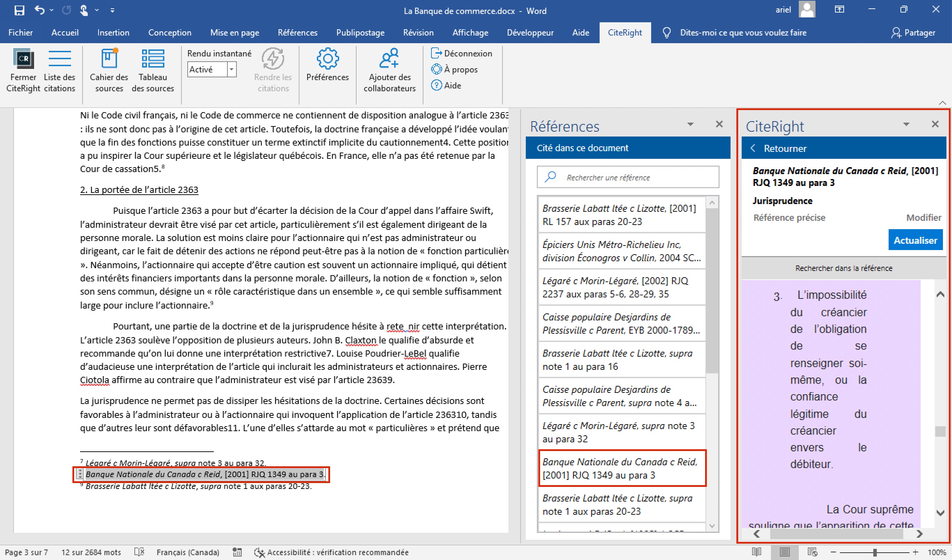Open CiteRight pane options dropdown

tap(906, 124)
